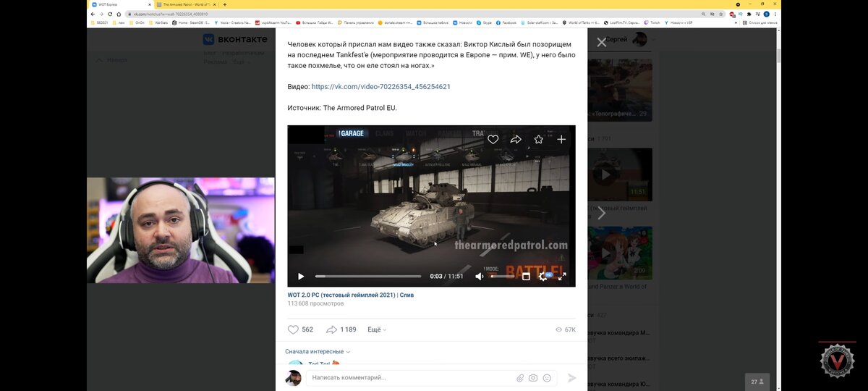Image resolution: width=868 pixels, height=391 pixels.
Task: Open Панель управления bookmark
Action: (x=356, y=22)
